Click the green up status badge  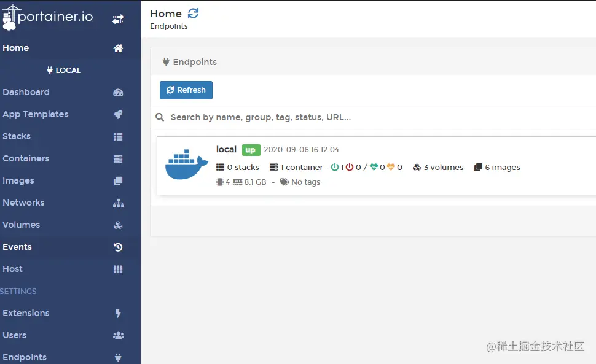(x=251, y=150)
